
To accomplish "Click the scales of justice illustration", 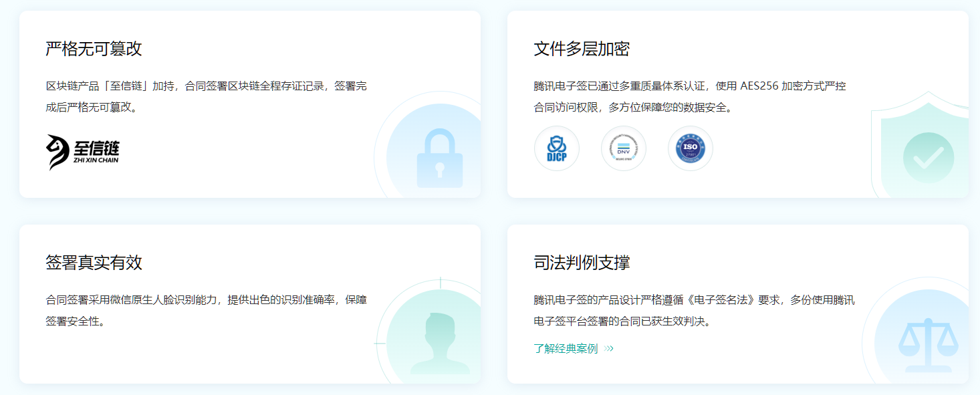I will (x=928, y=344).
